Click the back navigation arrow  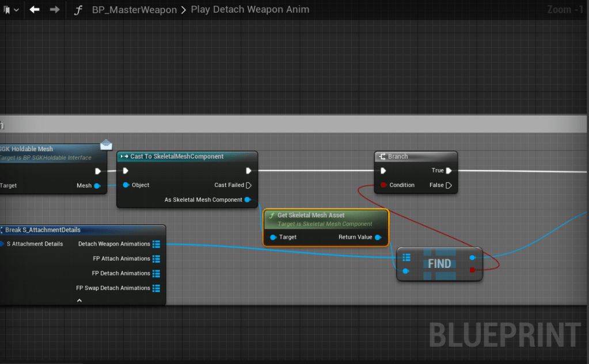click(35, 9)
